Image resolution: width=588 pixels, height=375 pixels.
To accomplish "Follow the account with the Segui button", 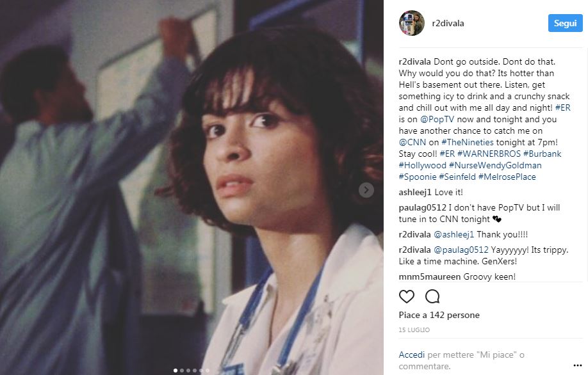I will [565, 23].
